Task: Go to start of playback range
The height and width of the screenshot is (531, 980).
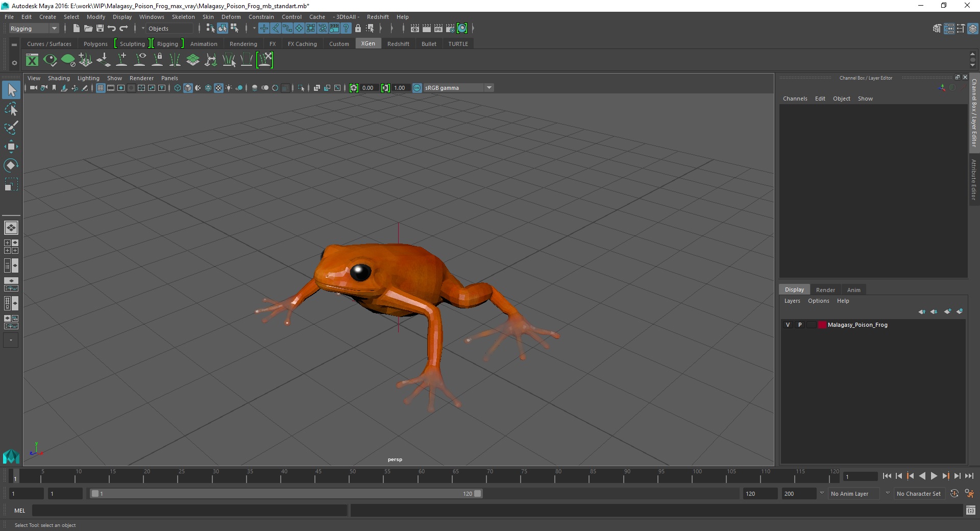Action: tap(887, 476)
